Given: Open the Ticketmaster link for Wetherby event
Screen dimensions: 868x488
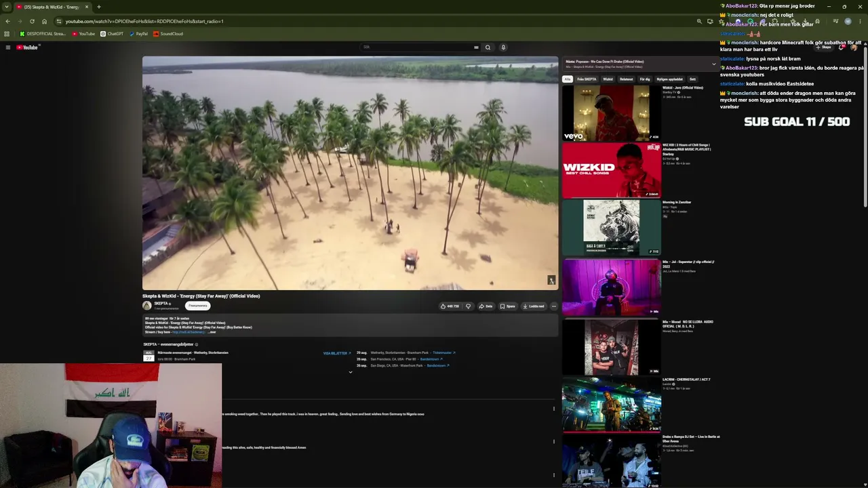Looking at the screenshot, I should [443, 353].
